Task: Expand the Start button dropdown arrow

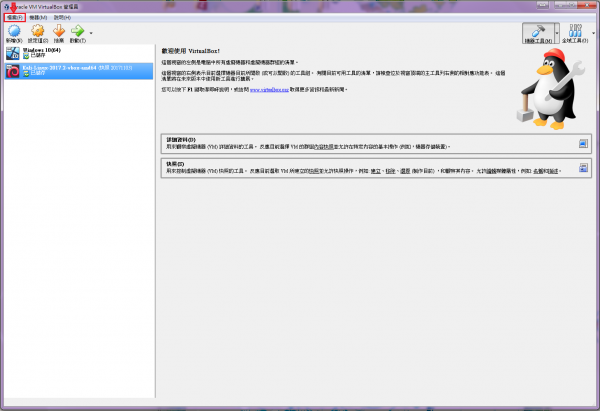Action: [x=91, y=34]
